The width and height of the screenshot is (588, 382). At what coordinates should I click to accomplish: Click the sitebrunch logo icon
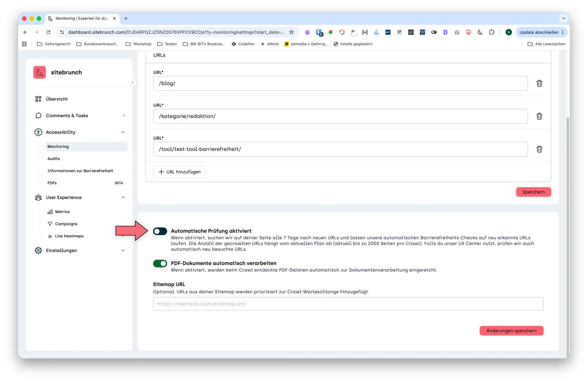[x=40, y=72]
